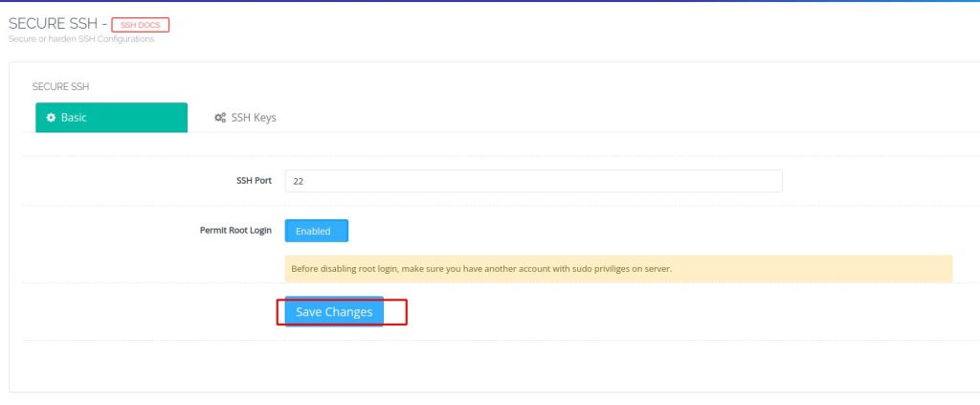Screen dimensions: 980x405
Task: Click the yellow sudo privileges warning banner
Action: pos(618,268)
